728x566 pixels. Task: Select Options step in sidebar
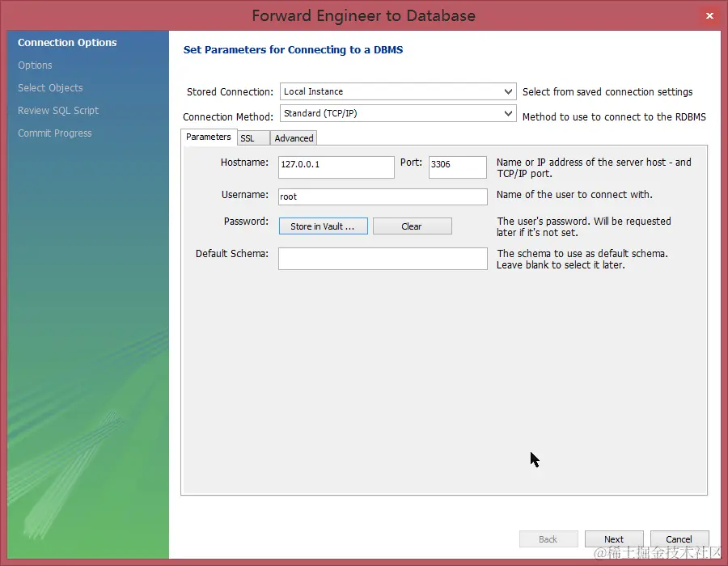tap(35, 65)
